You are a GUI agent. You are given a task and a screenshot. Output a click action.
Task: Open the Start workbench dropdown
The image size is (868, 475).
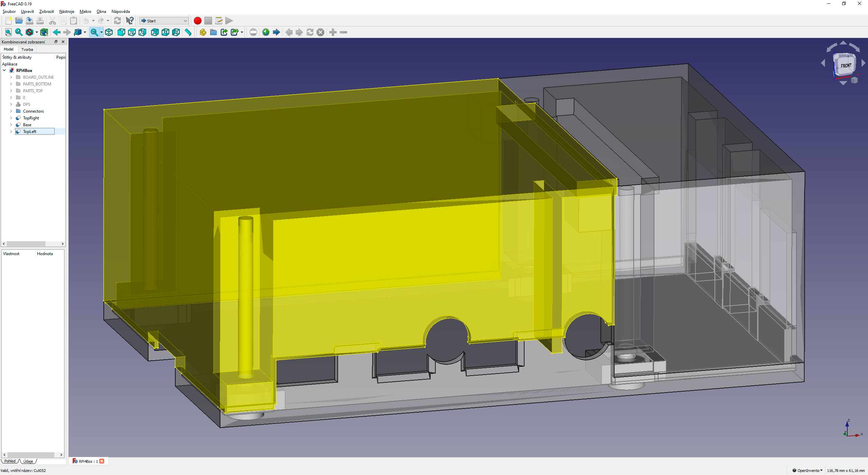pos(164,21)
